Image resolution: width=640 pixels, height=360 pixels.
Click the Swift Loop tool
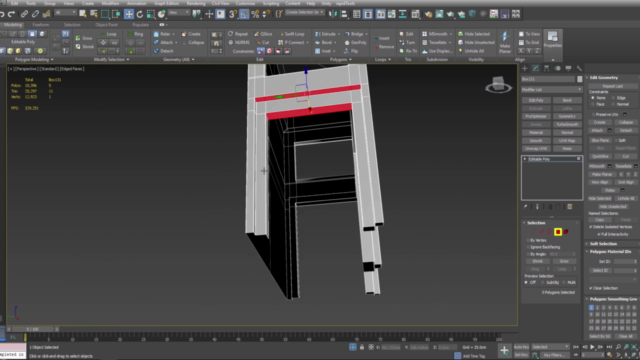pos(291,34)
